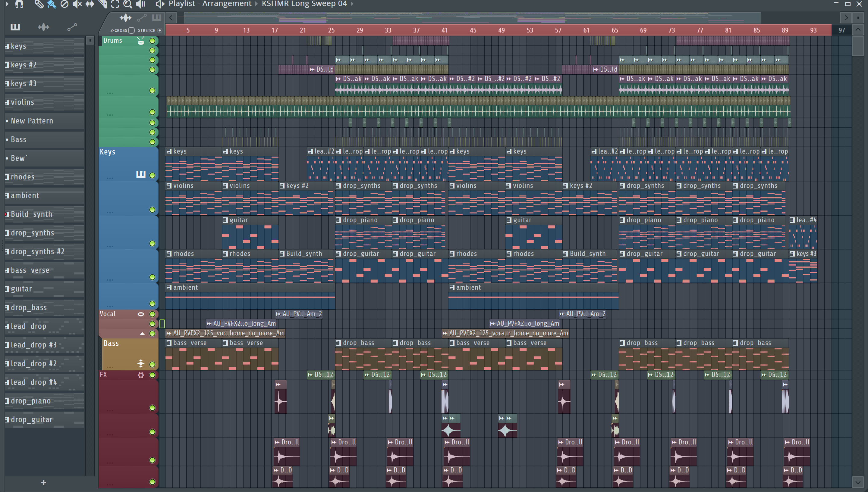Open menu icon of the first guitar clip
868x492 pixels.
click(x=225, y=220)
